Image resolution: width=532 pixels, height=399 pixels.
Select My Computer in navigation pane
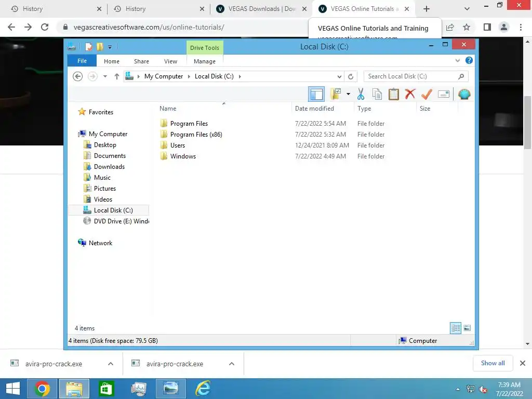click(x=108, y=134)
